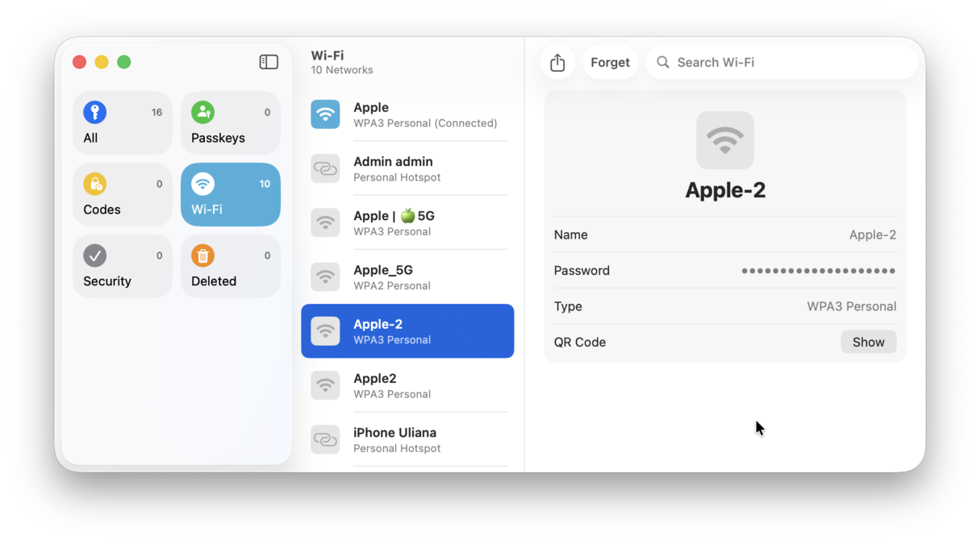980x544 pixels.
Task: Click the orange Deleted trash icon
Action: click(x=203, y=255)
